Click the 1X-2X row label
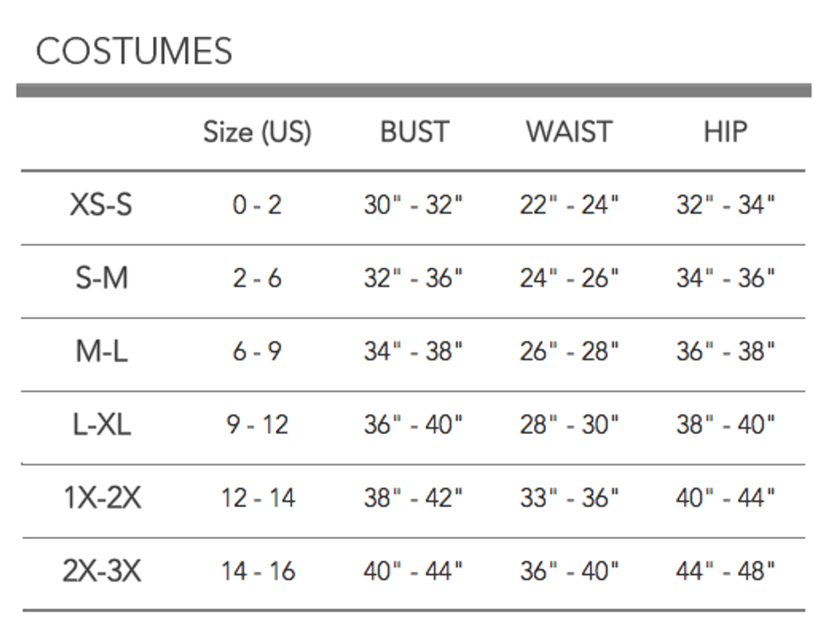This screenshot has height=642, width=840. click(102, 498)
